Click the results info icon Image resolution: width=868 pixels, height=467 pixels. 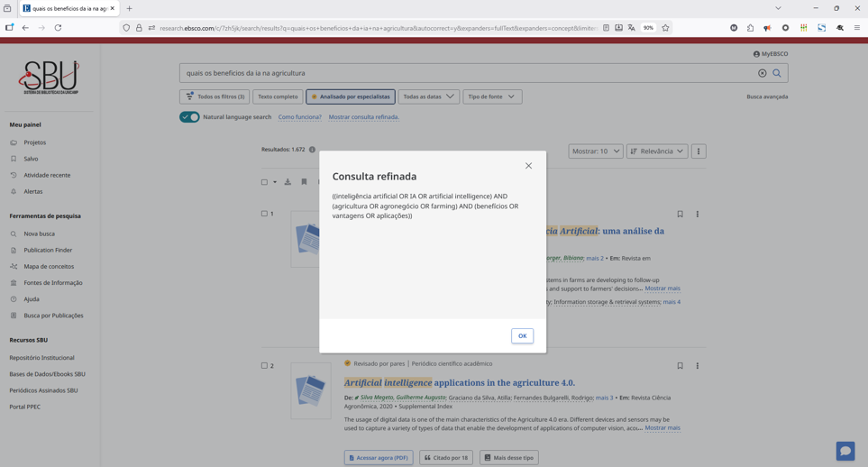313,150
